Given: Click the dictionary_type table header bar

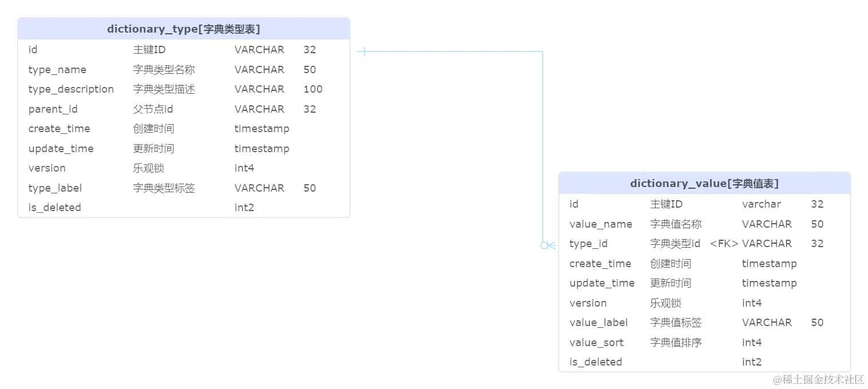Looking at the screenshot, I should 183,29.
